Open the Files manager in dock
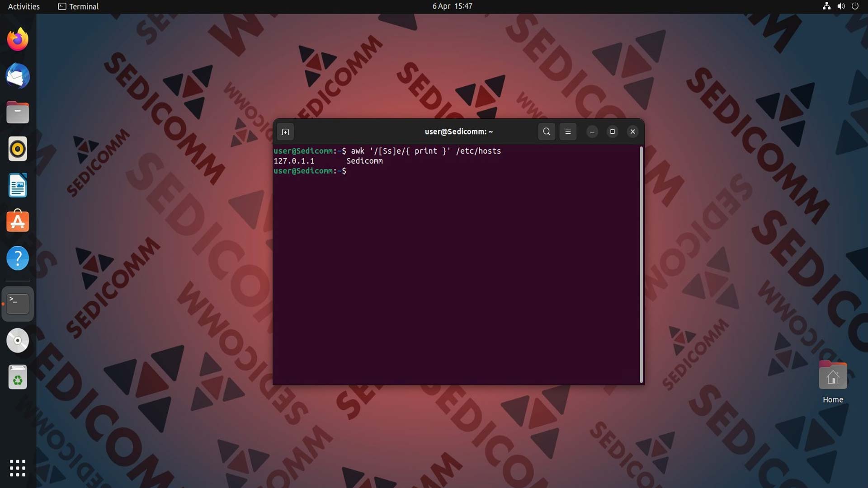 coord(18,113)
